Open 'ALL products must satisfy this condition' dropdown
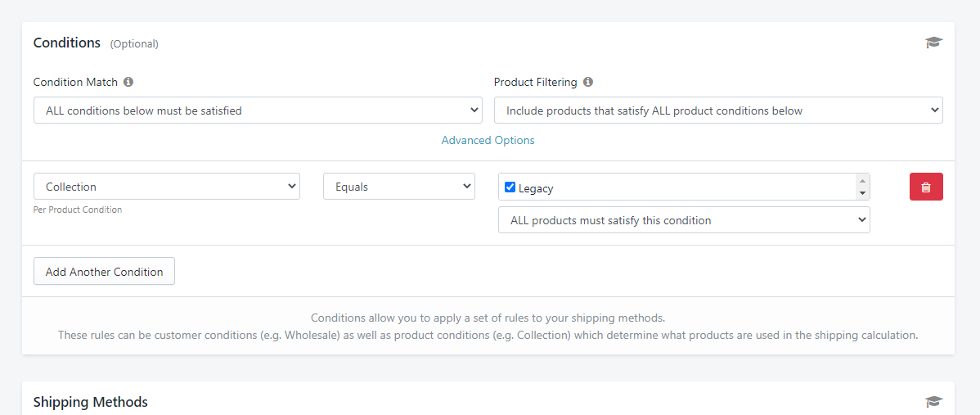This screenshot has width=980, height=415. (684, 220)
